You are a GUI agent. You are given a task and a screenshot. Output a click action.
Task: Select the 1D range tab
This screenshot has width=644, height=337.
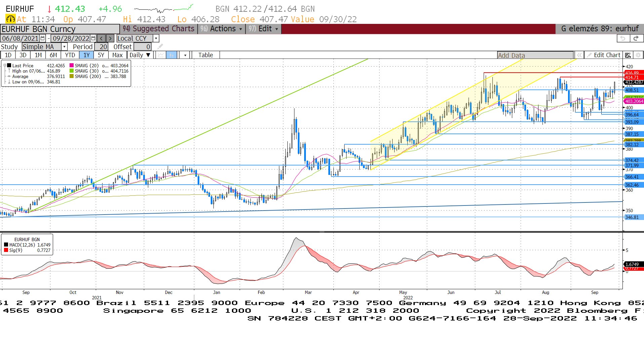[8, 55]
